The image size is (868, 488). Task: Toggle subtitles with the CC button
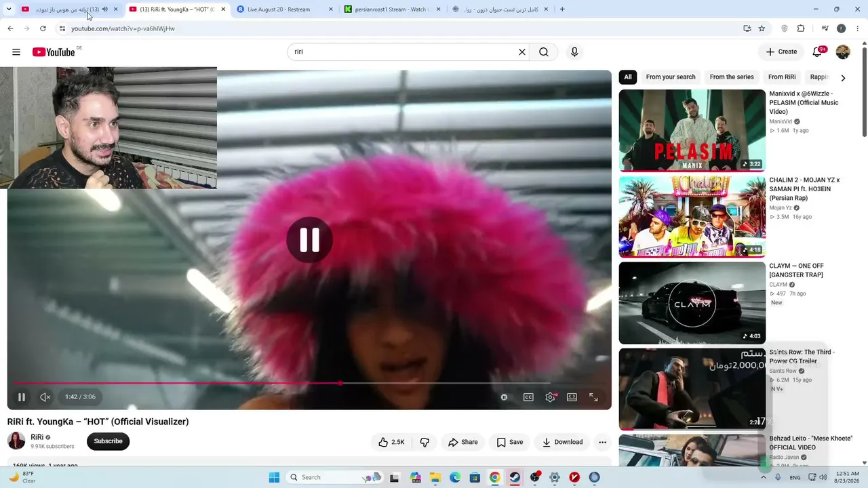tap(528, 397)
